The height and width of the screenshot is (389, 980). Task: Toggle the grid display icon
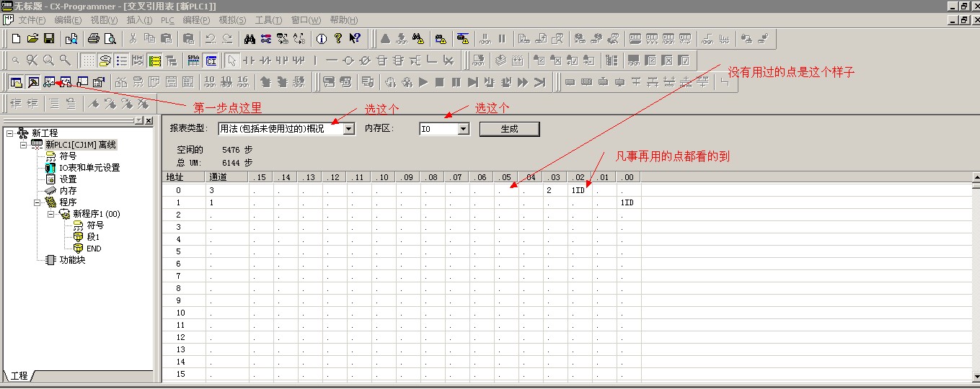click(x=88, y=61)
